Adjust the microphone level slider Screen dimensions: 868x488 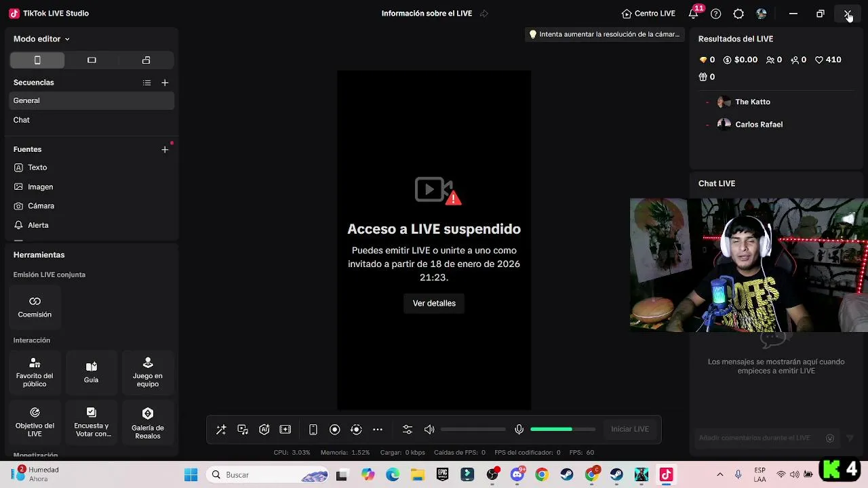[563, 429]
